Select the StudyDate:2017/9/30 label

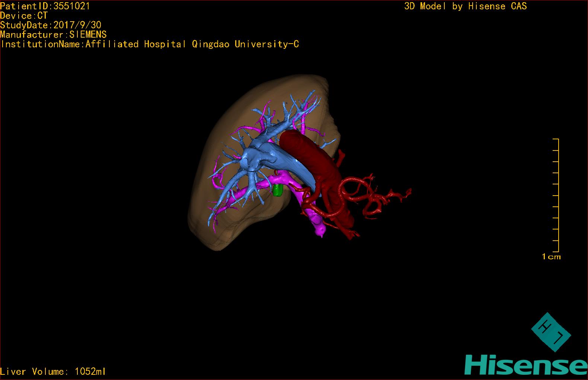tap(51, 25)
